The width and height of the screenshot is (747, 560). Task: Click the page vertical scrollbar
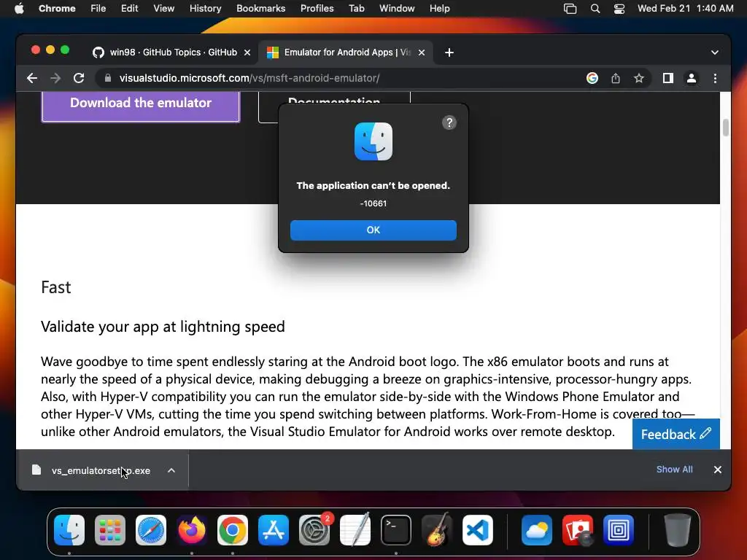[726, 127]
